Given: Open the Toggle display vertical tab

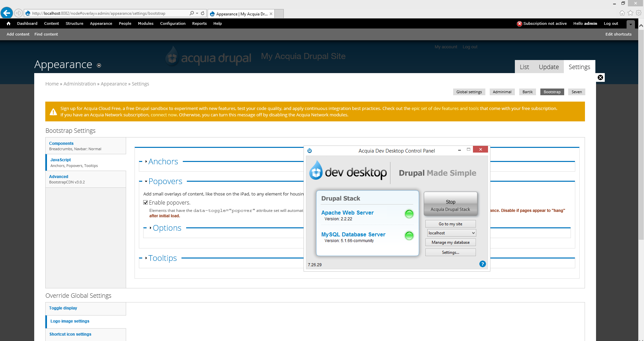Looking at the screenshot, I should [x=86, y=308].
